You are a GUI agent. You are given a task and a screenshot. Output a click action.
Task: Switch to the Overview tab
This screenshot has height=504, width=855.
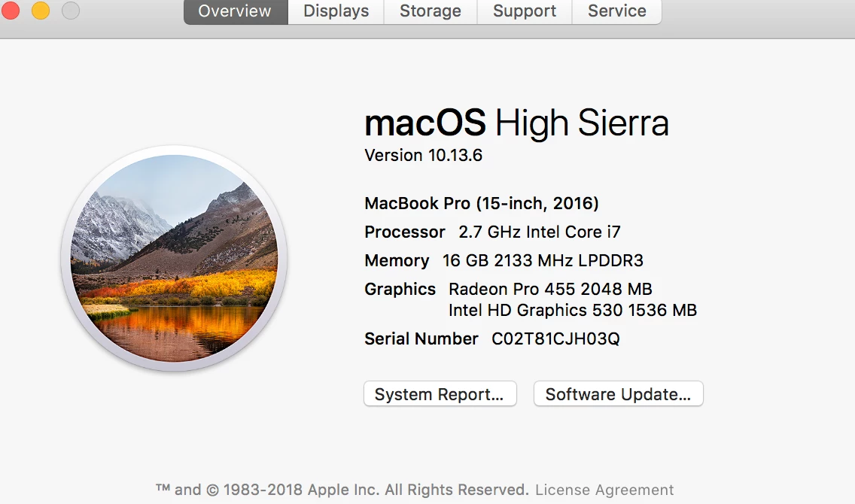[235, 11]
